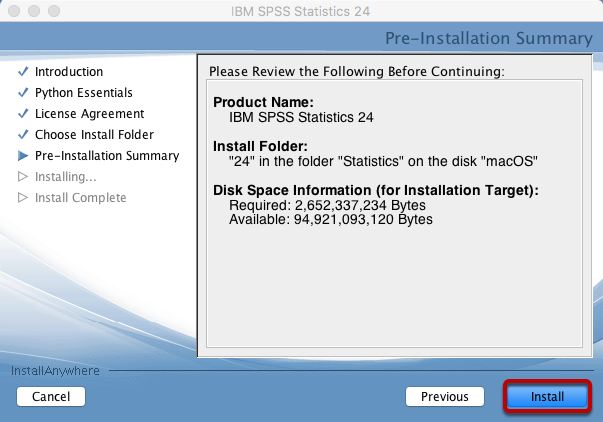Screen dimensions: 603x422
Task: Select the Introduction step label
Action: coord(69,72)
